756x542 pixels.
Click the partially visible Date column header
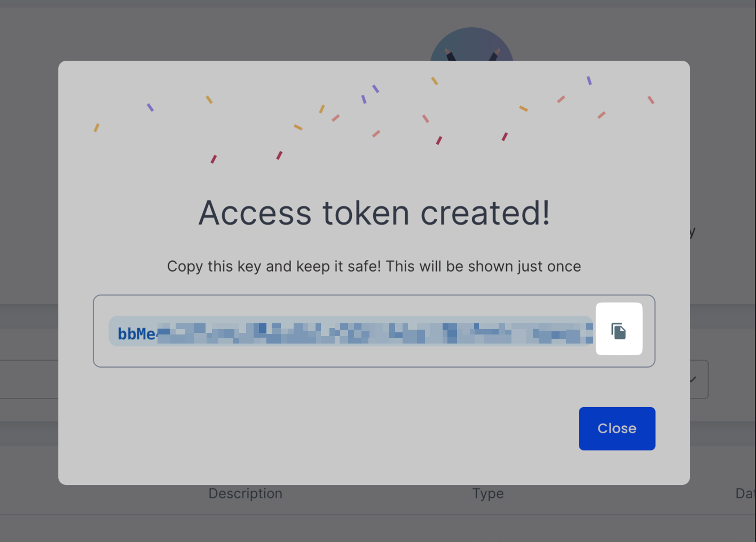744,493
